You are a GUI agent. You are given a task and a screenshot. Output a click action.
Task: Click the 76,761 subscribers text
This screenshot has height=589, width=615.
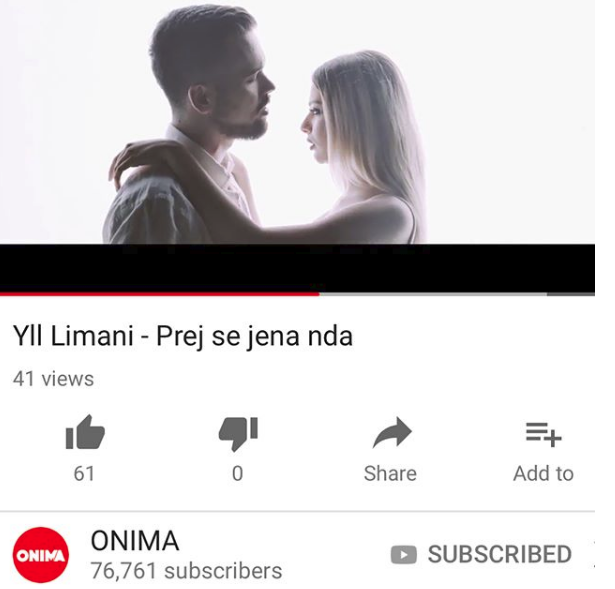click(x=186, y=571)
